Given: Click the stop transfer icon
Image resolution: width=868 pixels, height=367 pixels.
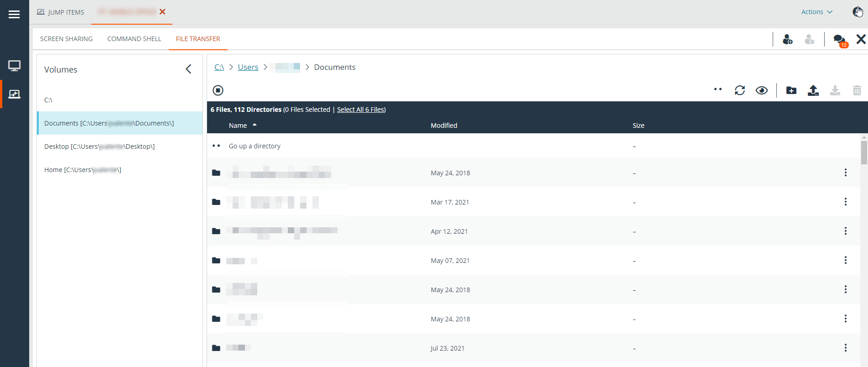Looking at the screenshot, I should [218, 90].
